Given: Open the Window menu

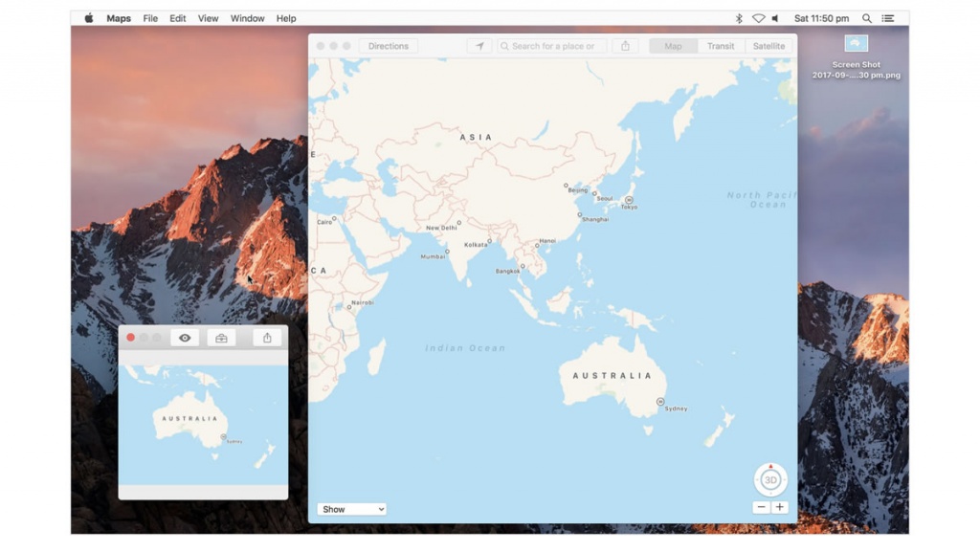Looking at the screenshot, I should pyautogui.click(x=248, y=18).
